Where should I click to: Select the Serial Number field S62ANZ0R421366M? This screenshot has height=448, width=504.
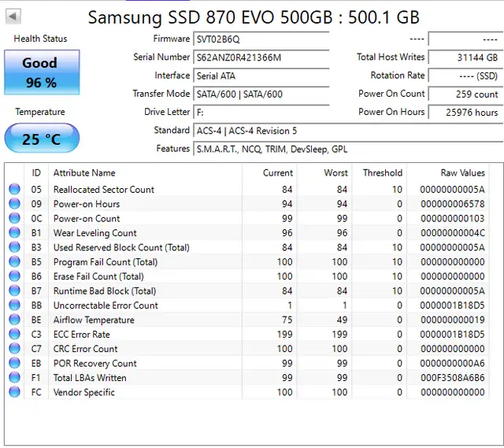(x=261, y=57)
